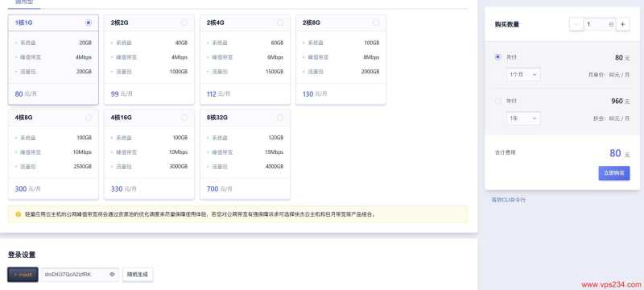Screen dimensions: 644x290
Task: Select the 1核1G plan radio button
Action: click(89, 23)
